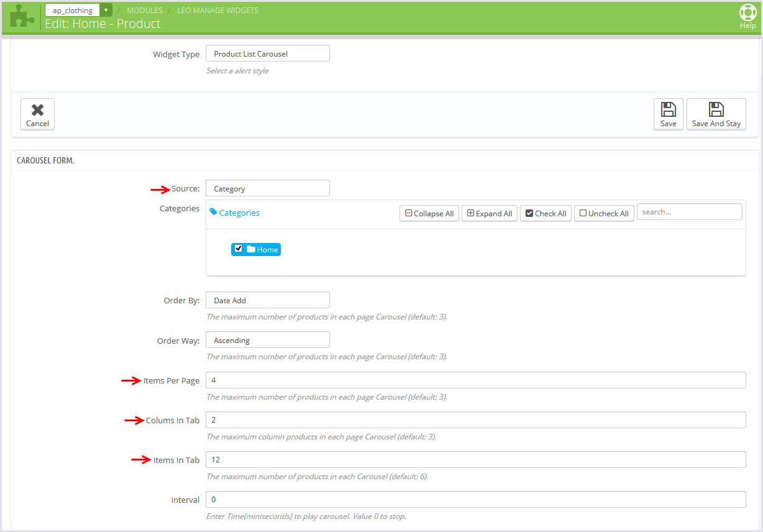Open the Help lifebuoy icon
Image resolution: width=763 pixels, height=532 pixels.
click(x=747, y=13)
